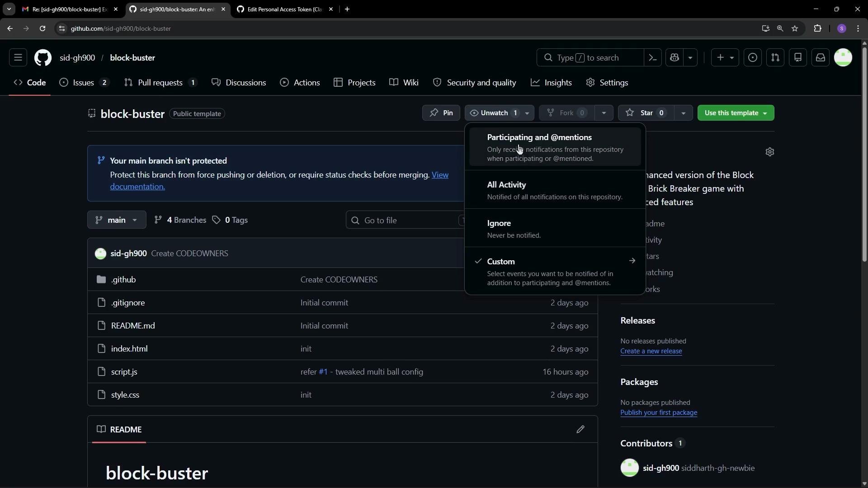The width and height of the screenshot is (868, 488).
Task: Select Ignore notification option
Action: pyautogui.click(x=555, y=229)
